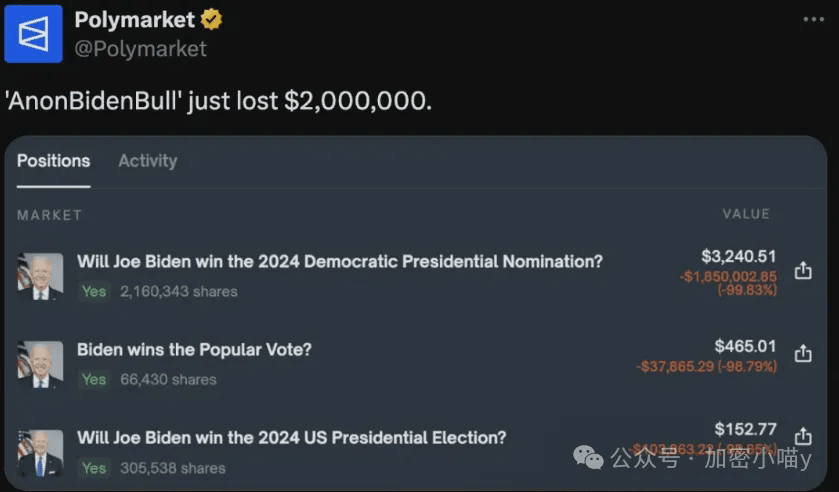Open the tweet's three-dot more menu
The image size is (839, 492).
[813, 19]
